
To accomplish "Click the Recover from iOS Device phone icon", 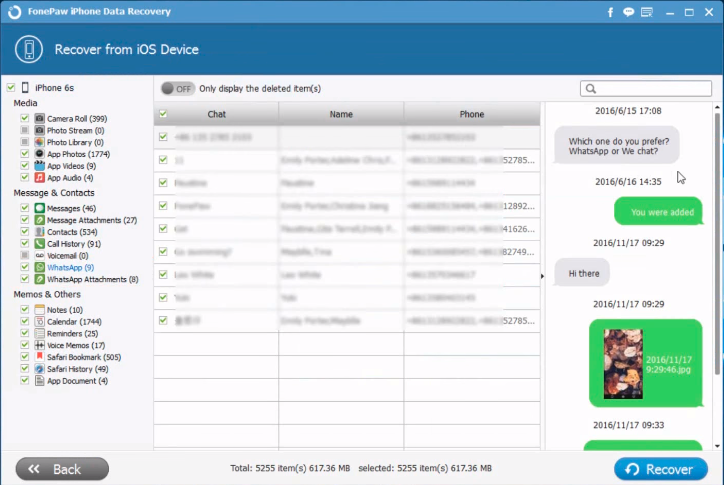I will tap(29, 49).
